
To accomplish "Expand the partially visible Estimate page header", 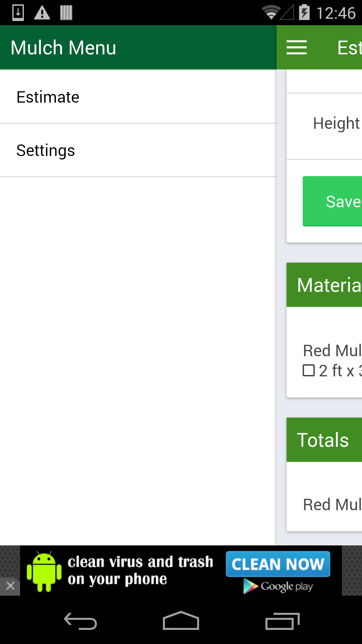I will 349,47.
